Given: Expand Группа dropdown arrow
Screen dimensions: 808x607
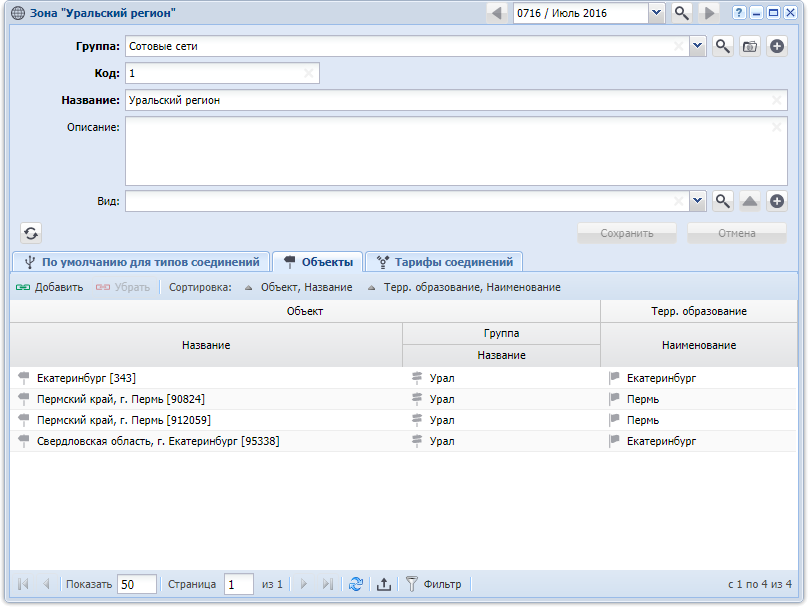Looking at the screenshot, I should [x=697, y=46].
